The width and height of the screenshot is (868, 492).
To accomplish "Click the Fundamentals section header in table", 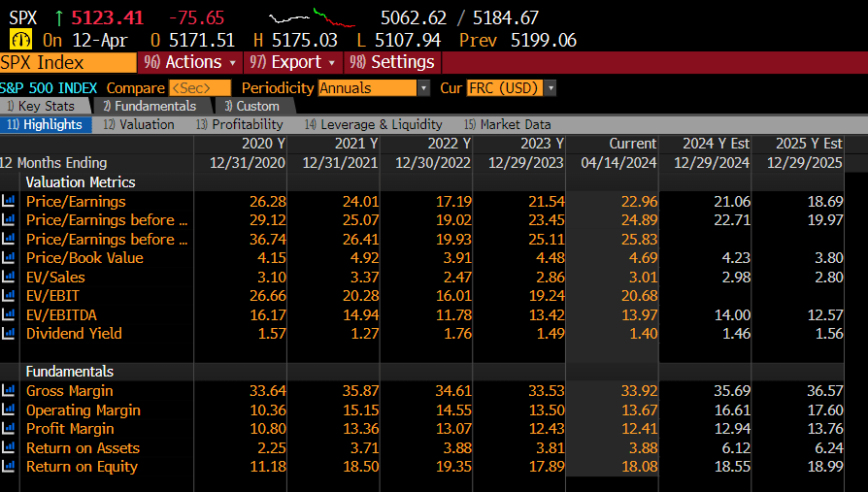I will 70,372.
